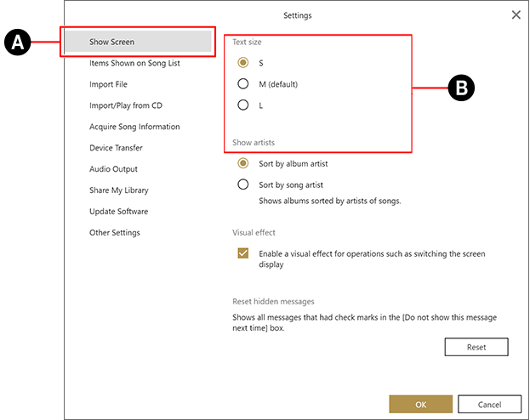This screenshot has width=530, height=420.
Task: Select the Show Screen settings category
Action: [x=111, y=42]
